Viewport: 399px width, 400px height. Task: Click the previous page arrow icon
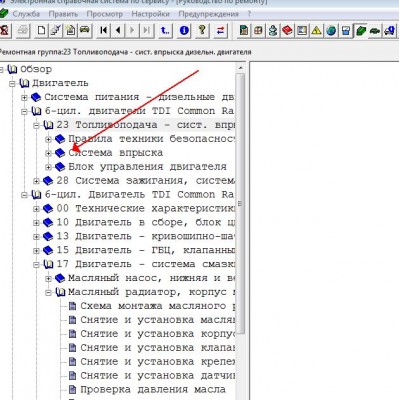tap(118, 31)
